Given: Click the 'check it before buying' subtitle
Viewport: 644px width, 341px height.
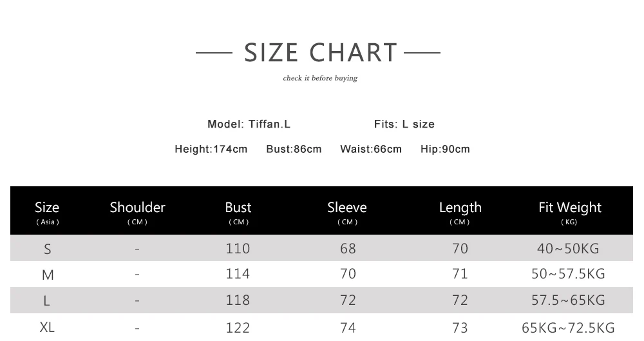Looking at the screenshot, I should [x=320, y=78].
